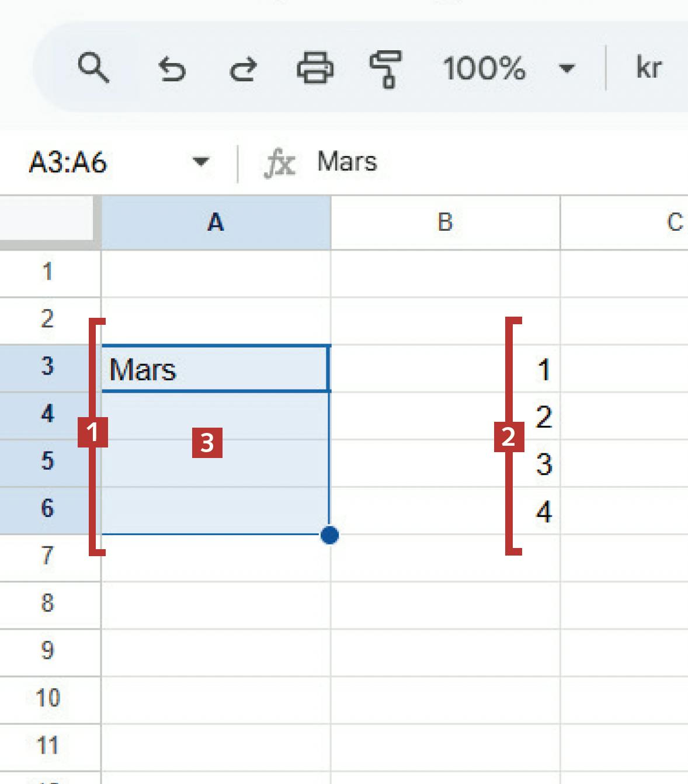Select row 10 header
The image size is (688, 784).
coord(48,698)
